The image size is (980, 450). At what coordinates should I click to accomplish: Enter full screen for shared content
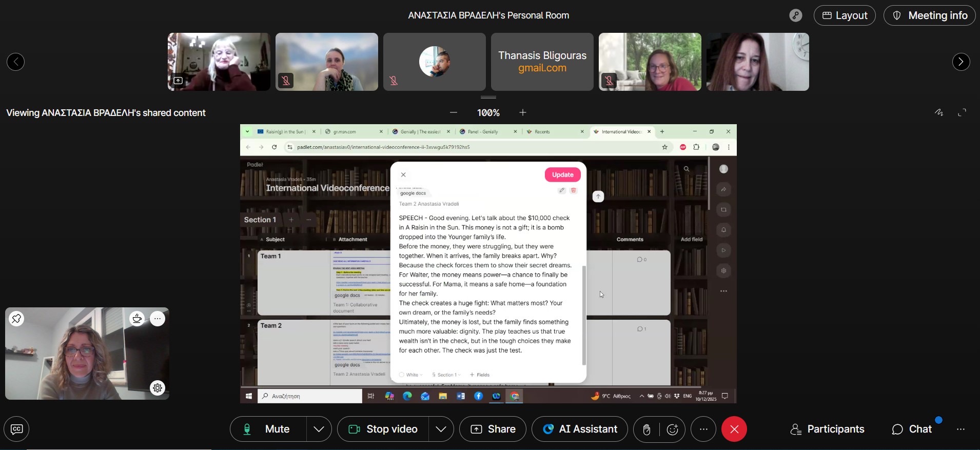point(962,113)
